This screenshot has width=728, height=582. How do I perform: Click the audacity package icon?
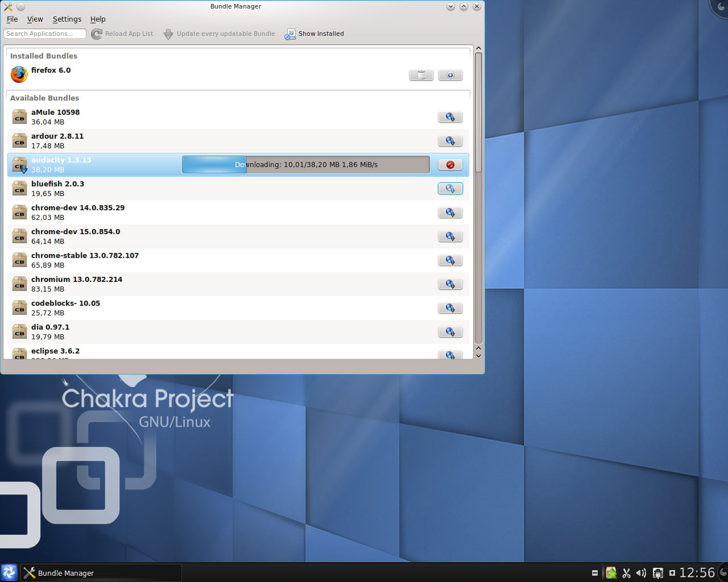pyautogui.click(x=19, y=165)
